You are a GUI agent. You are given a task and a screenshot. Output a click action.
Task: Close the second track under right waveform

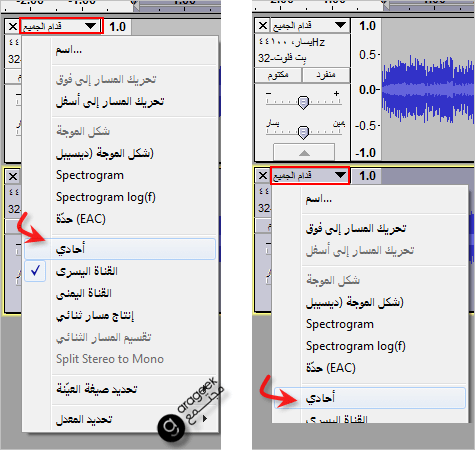point(263,175)
